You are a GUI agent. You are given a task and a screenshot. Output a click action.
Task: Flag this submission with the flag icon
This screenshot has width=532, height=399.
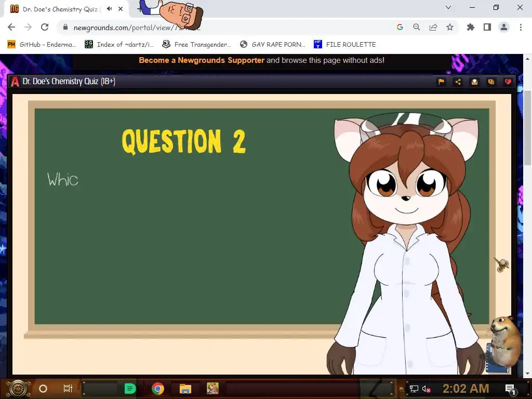point(441,82)
